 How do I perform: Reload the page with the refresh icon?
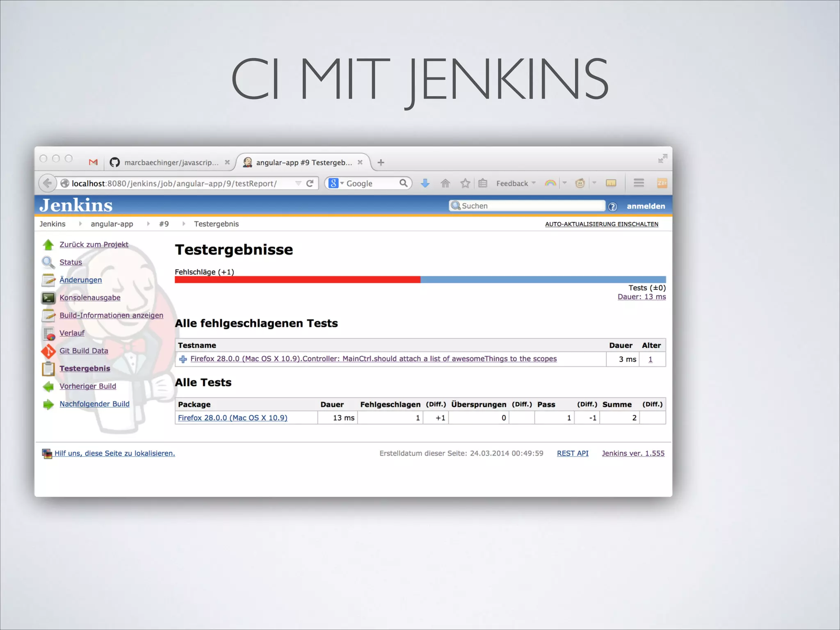[310, 183]
